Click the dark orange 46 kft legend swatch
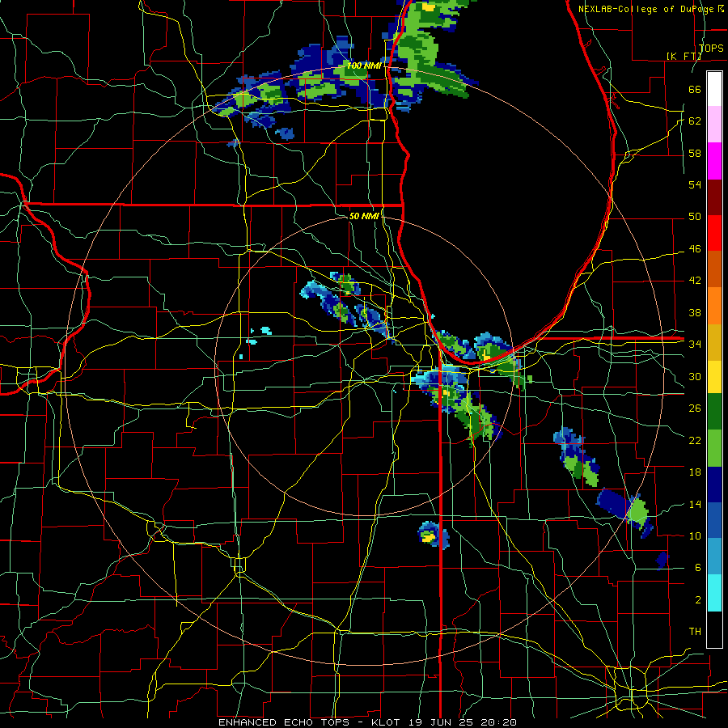 pyautogui.click(x=714, y=269)
